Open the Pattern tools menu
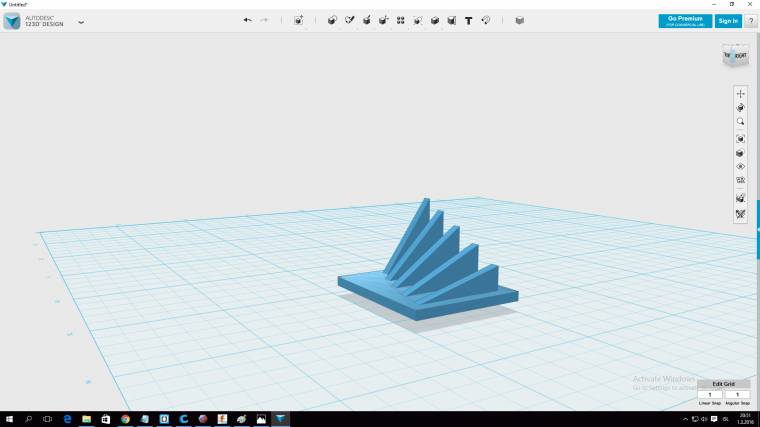The height and width of the screenshot is (427, 760). click(x=400, y=20)
